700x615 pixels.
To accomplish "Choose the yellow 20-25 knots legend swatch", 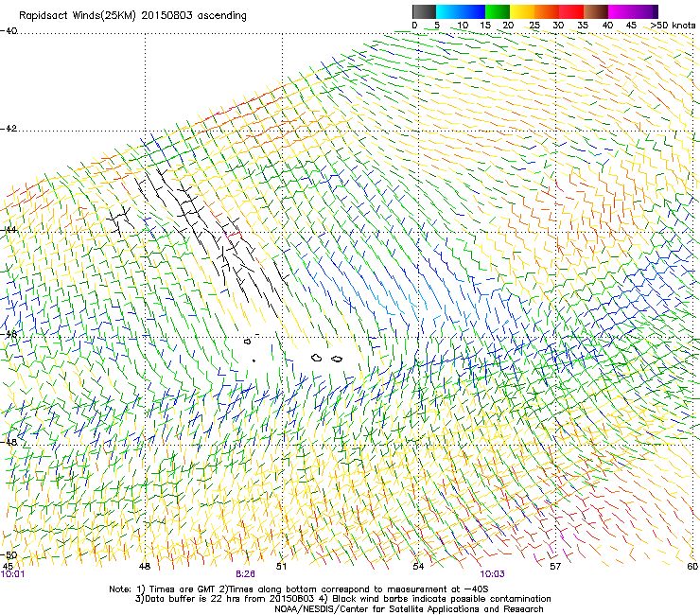I will 522,11.
